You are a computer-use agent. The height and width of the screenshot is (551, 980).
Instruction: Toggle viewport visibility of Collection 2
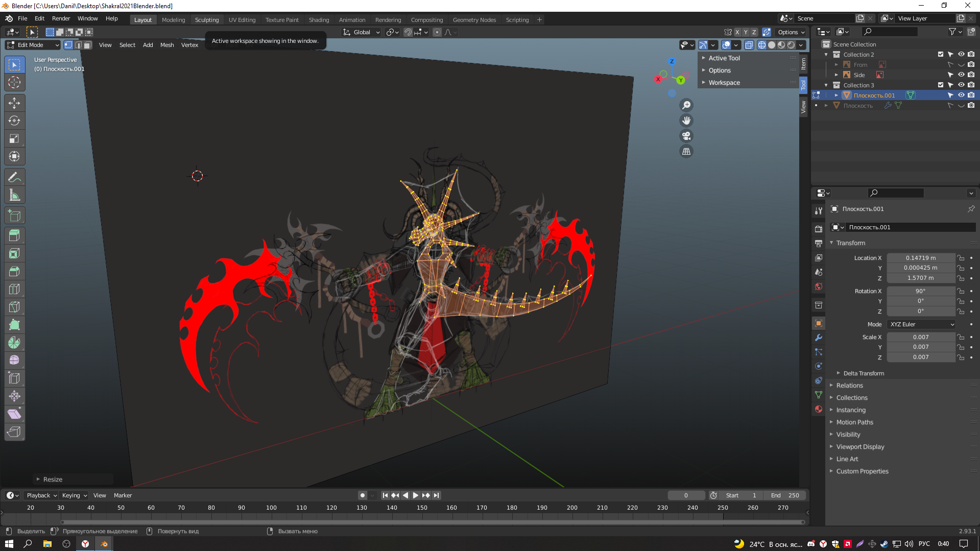click(961, 55)
